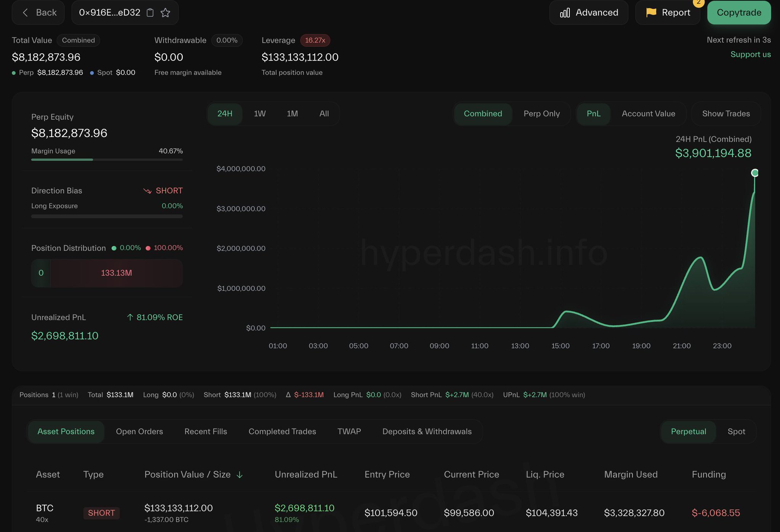Image resolution: width=780 pixels, height=532 pixels.
Task: Sort by Liq. Price column header
Action: (545, 475)
